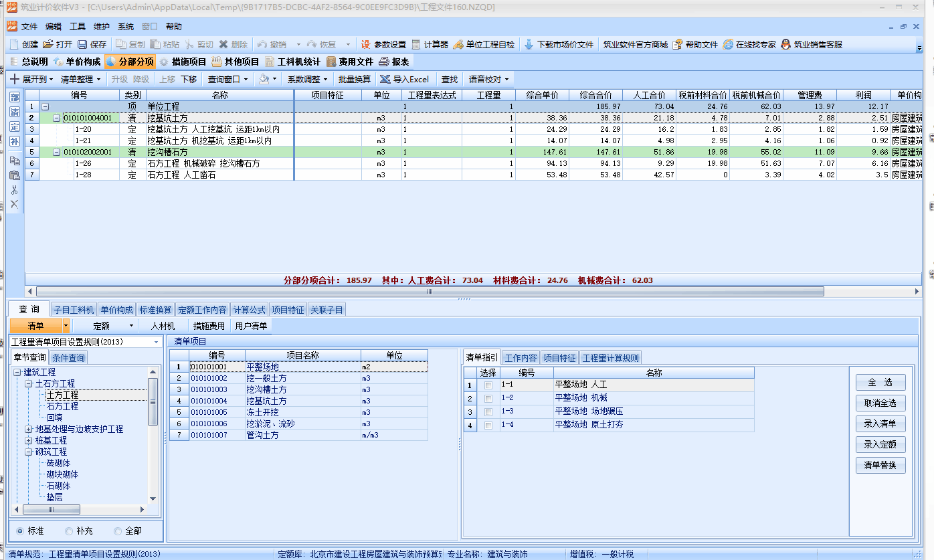The width and height of the screenshot is (934, 560).
Task: Expand the 桩基工程 tree node
Action: point(29,440)
